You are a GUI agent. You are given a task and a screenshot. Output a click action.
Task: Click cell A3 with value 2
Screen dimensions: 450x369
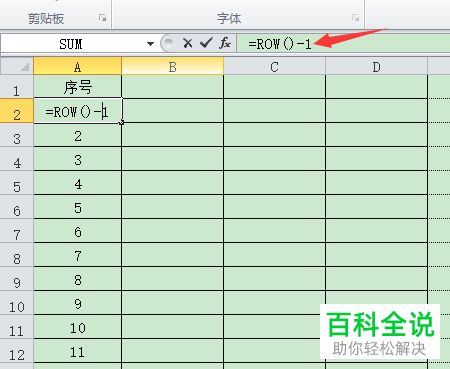78,135
